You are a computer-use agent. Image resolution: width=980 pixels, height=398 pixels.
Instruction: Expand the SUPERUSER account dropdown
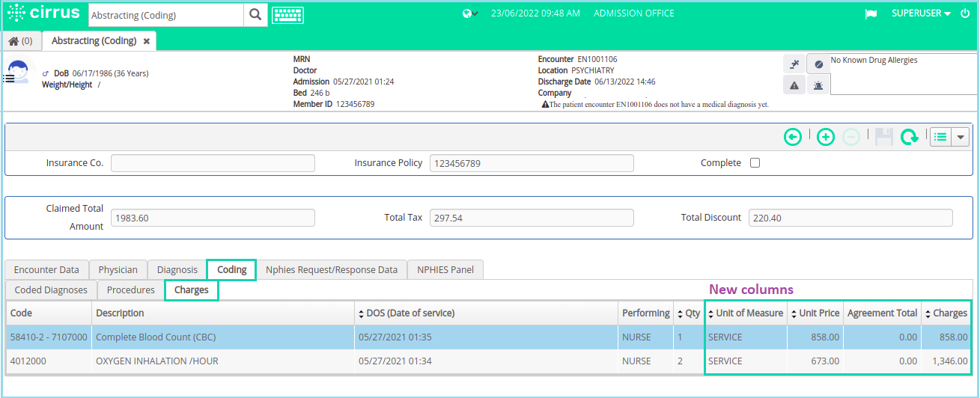tap(921, 13)
